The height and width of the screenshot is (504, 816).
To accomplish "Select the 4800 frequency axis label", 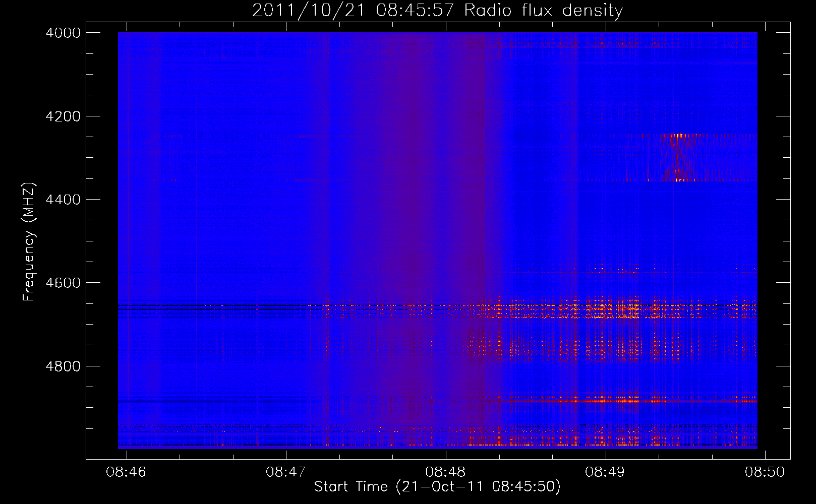I will [x=63, y=366].
